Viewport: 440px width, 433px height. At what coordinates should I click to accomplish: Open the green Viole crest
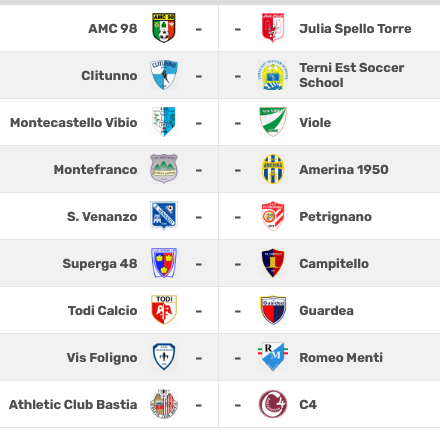click(273, 122)
